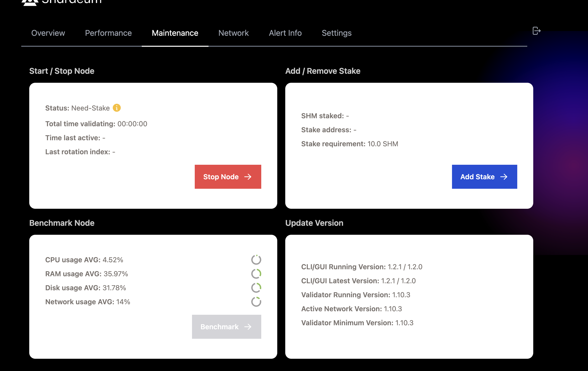Open the Alert Info tab

pyautogui.click(x=285, y=33)
